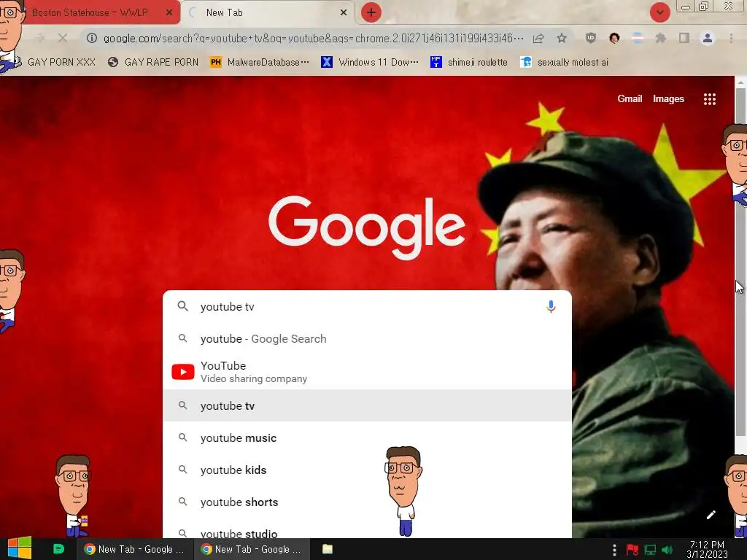The width and height of the screenshot is (747, 560).
Task: Click the red flag tray icon
Action: [632, 550]
